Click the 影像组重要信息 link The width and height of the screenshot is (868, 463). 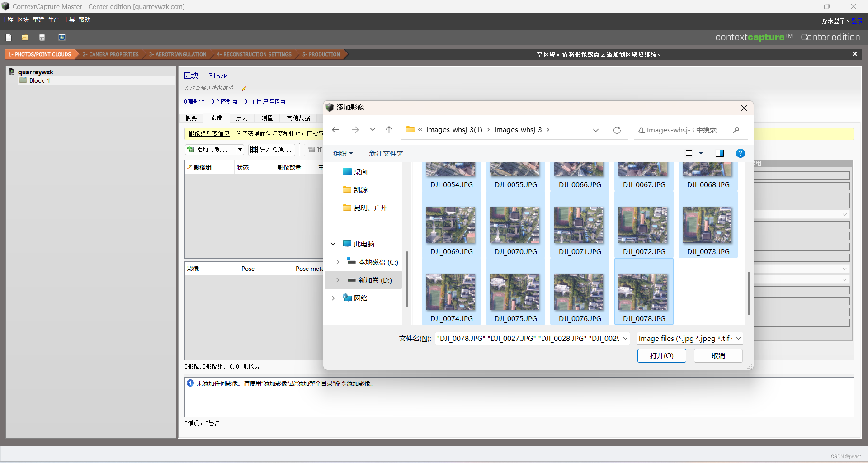click(209, 133)
